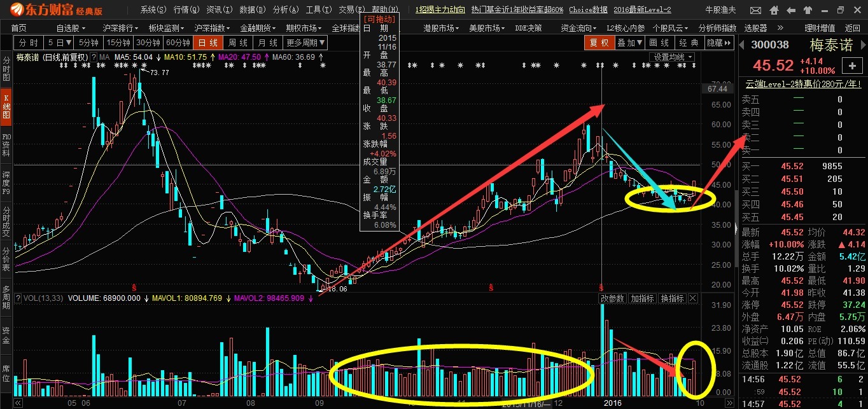Image resolution: width=868 pixels, height=409 pixels.
Task: Expand the 叠加 overlay dropdown
Action: [630, 43]
